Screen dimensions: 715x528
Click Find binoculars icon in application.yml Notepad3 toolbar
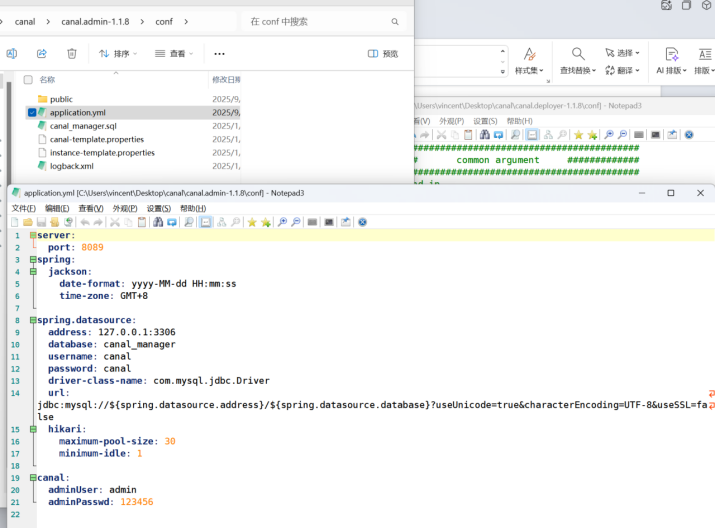pos(158,222)
